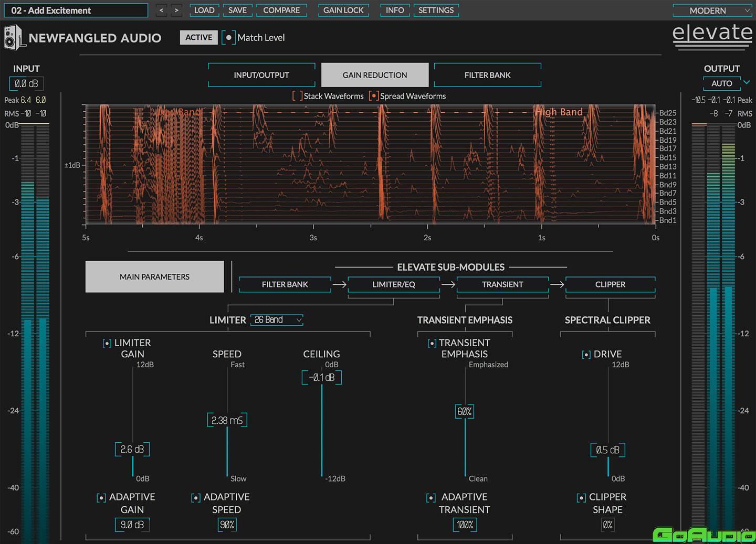756x544 pixels.
Task: Toggle the Adaptive Speed enable box
Action: pyautogui.click(x=196, y=497)
